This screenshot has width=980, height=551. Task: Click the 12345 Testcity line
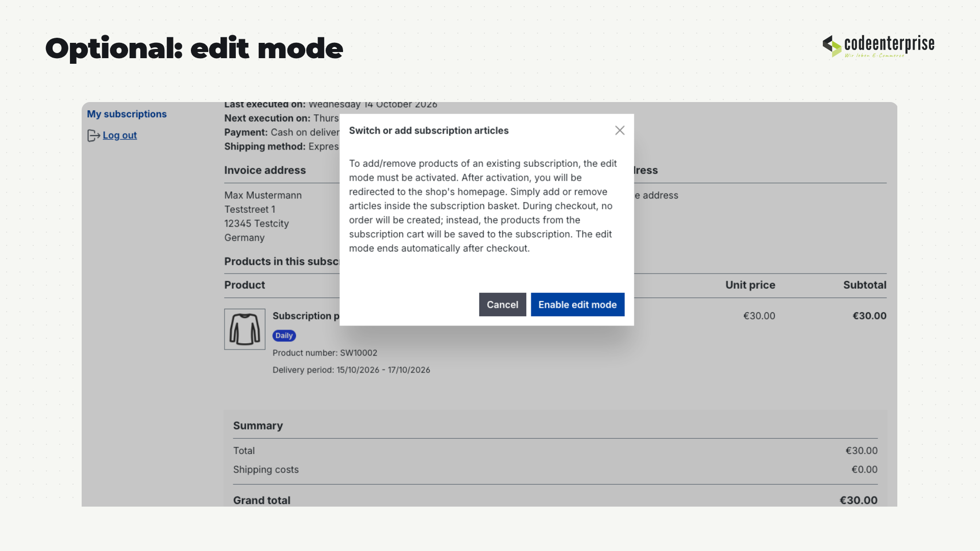pos(256,223)
